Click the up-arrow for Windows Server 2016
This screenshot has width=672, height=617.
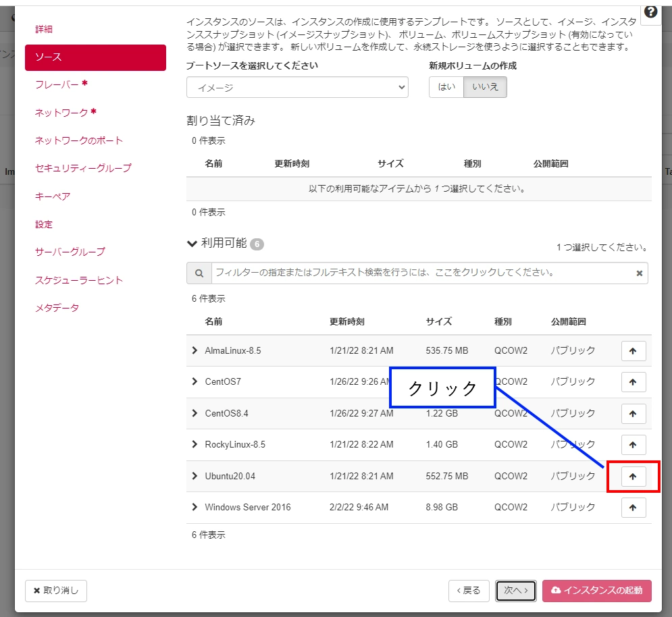coord(633,508)
